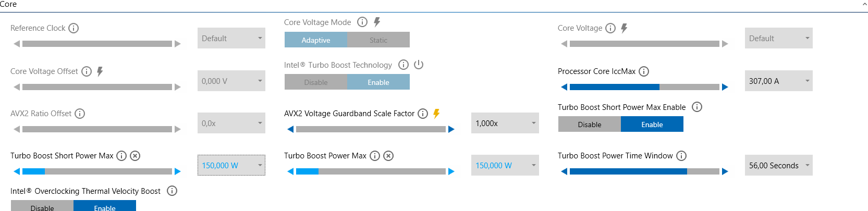Image resolution: width=868 pixels, height=211 pixels.
Task: Reset Turbo Boost Short Power Max with X icon
Action: [135, 156]
